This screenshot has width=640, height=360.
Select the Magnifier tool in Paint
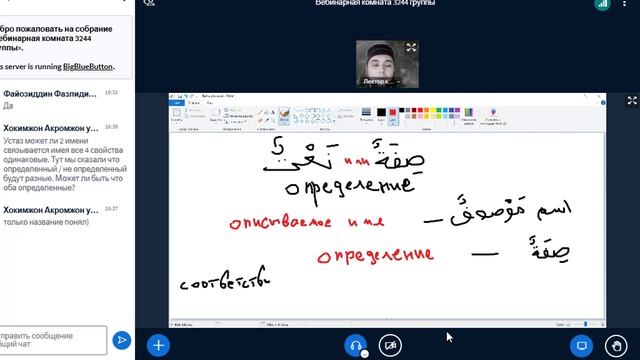pyautogui.click(x=273, y=120)
